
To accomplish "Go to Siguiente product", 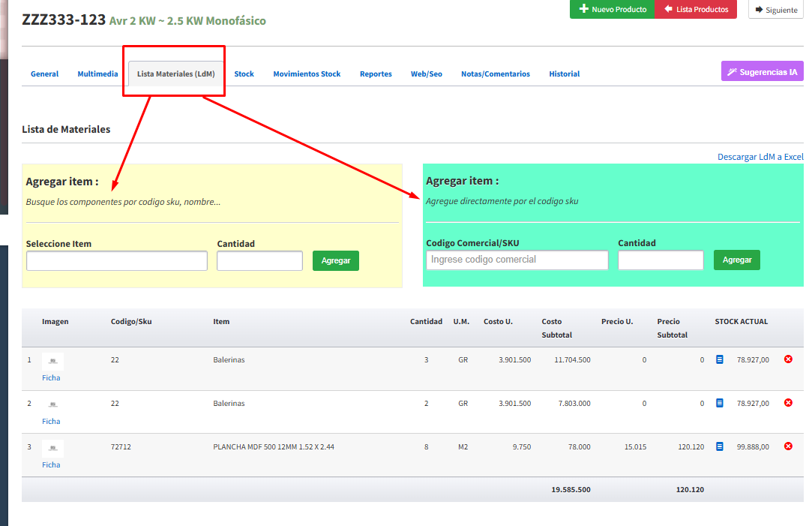I will point(776,10).
